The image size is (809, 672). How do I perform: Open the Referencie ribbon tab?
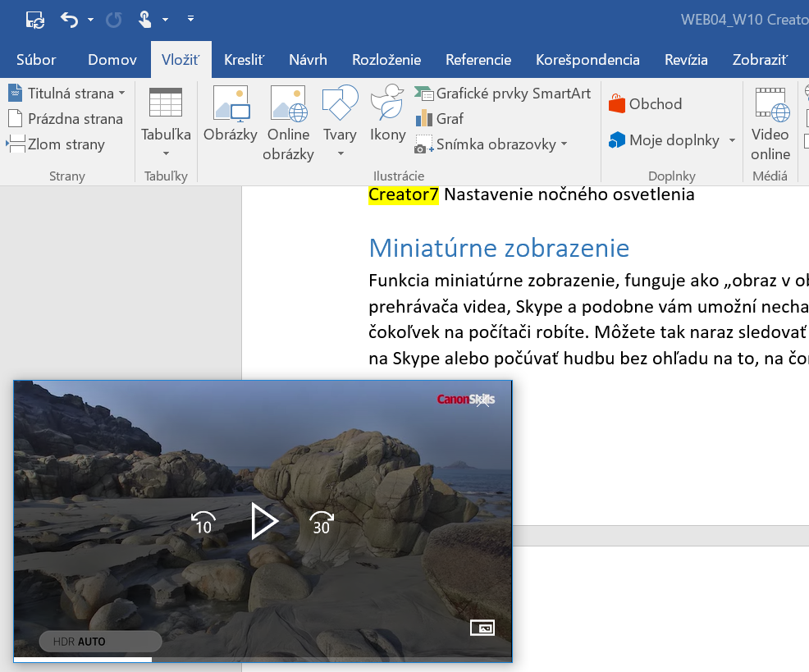478,60
